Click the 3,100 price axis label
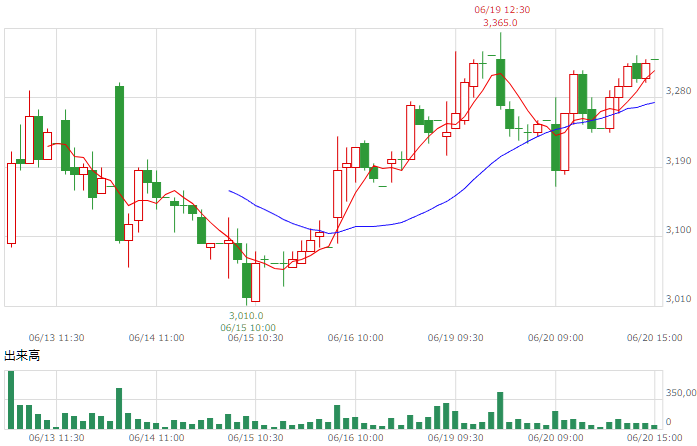The height and width of the screenshot is (446, 697). tap(678, 230)
